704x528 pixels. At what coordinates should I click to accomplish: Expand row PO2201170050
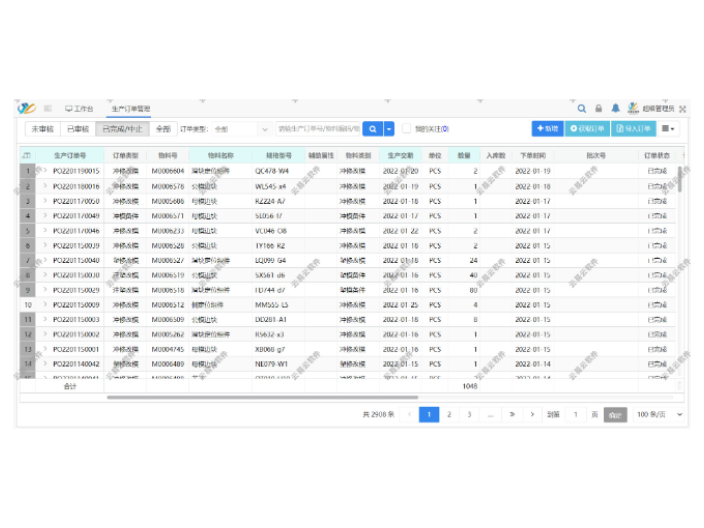[x=45, y=200]
